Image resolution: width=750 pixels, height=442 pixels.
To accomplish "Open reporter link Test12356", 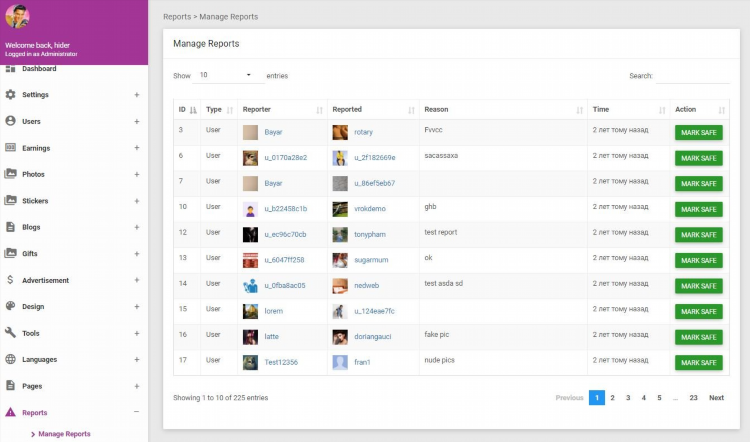I will point(281,362).
